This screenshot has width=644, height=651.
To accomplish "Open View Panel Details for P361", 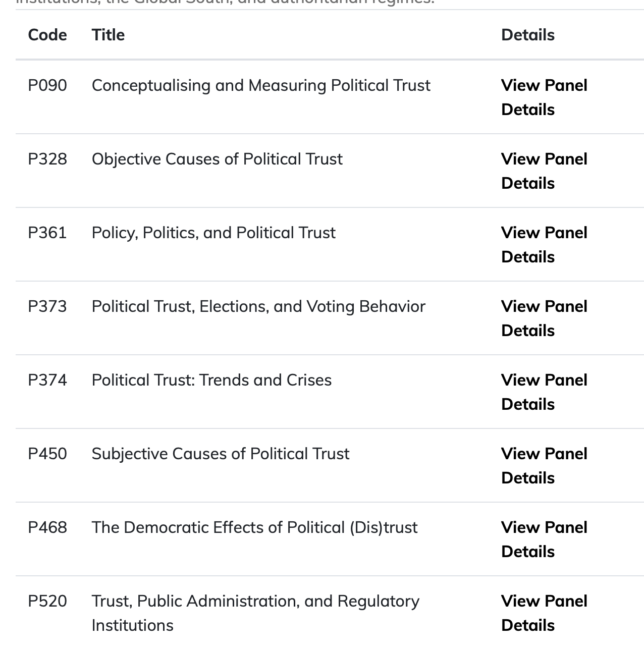I will point(544,244).
